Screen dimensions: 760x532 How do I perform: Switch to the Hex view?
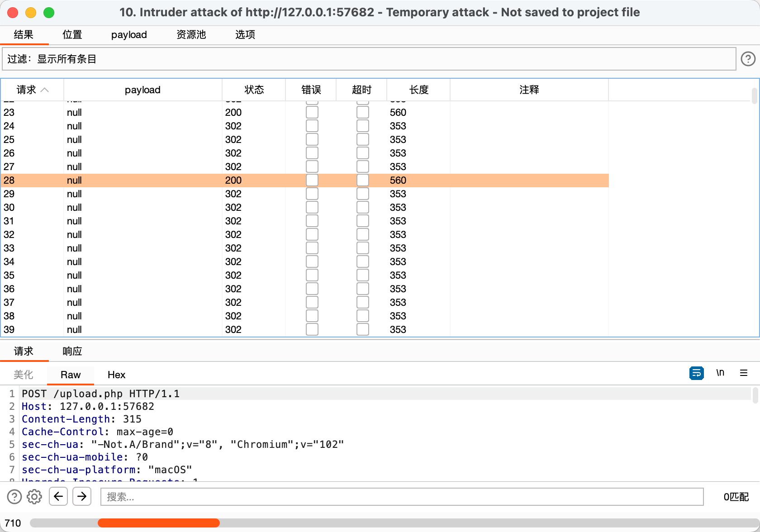click(x=116, y=375)
